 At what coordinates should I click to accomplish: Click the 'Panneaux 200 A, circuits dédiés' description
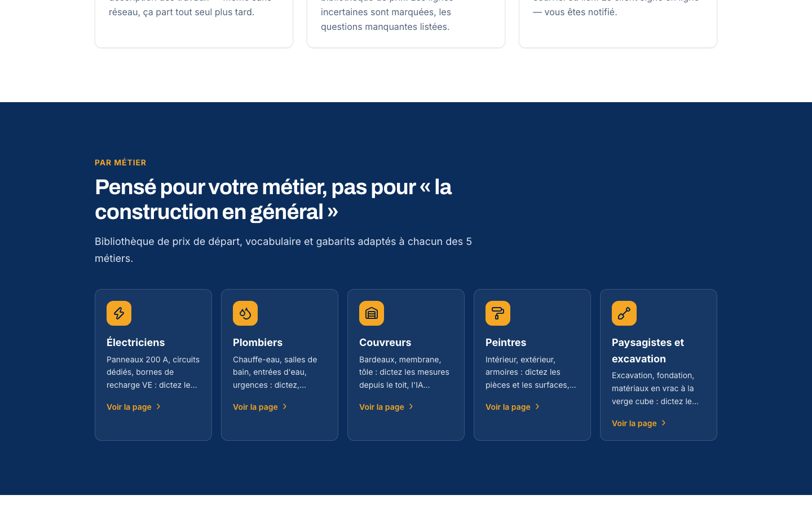pyautogui.click(x=153, y=373)
